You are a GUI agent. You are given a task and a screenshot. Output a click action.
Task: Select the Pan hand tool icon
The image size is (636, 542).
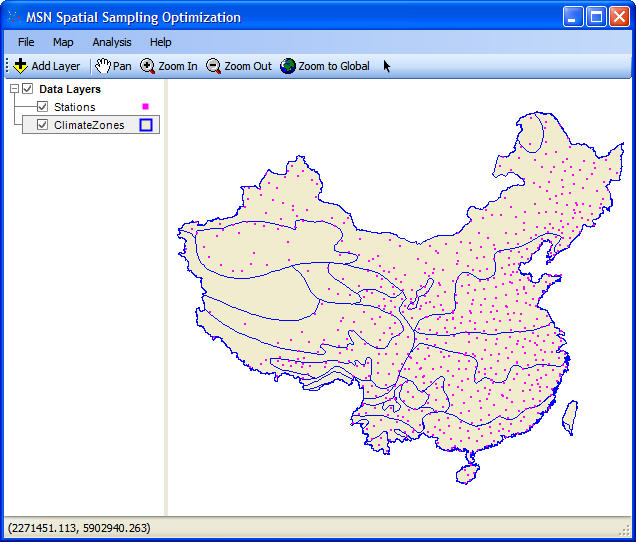tap(103, 66)
